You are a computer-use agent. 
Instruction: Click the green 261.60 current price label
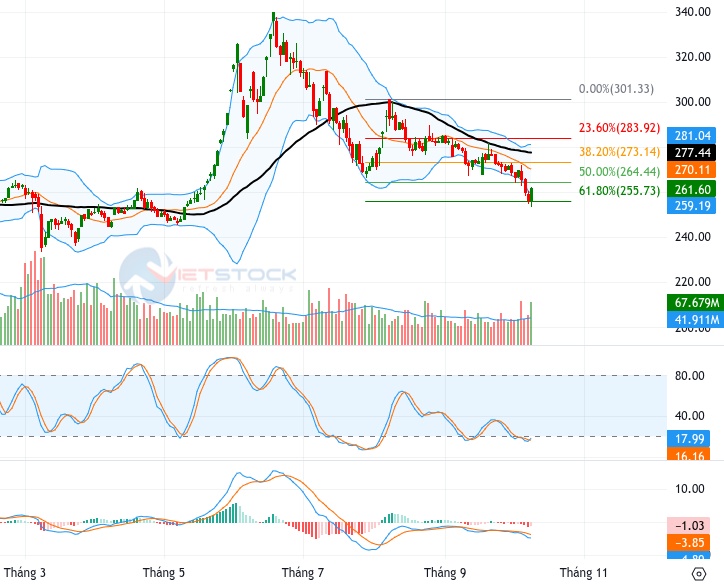click(692, 189)
